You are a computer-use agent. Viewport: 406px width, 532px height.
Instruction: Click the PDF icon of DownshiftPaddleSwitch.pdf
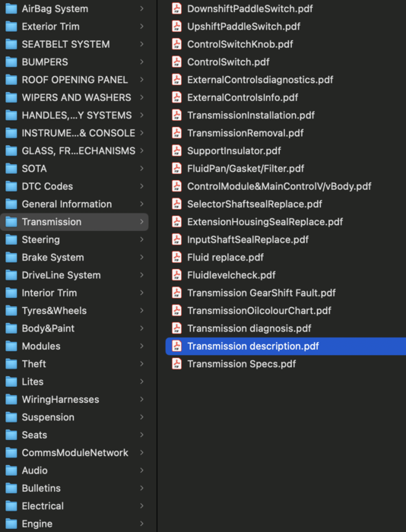pyautogui.click(x=176, y=9)
